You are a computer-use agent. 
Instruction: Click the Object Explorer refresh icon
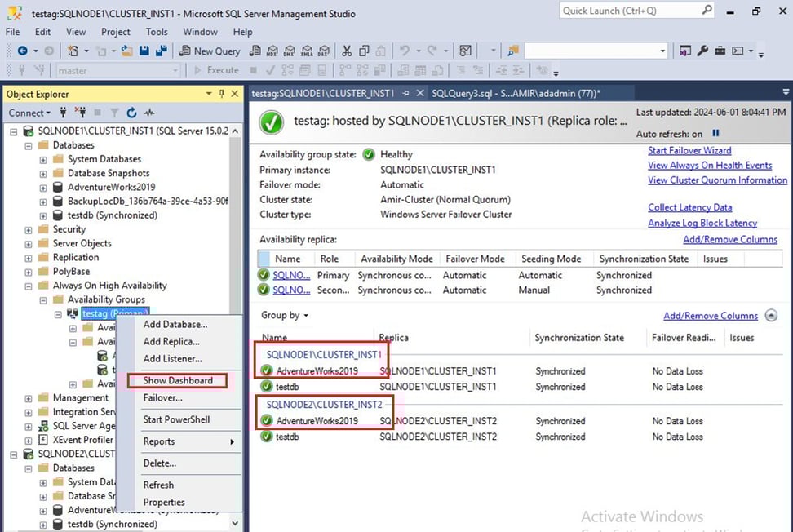(x=131, y=113)
